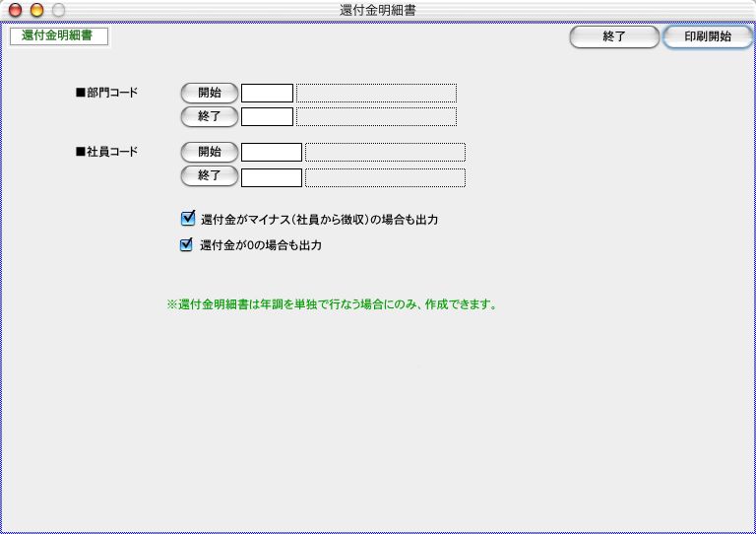Focus the 部門コード start code input field

pyautogui.click(x=267, y=94)
